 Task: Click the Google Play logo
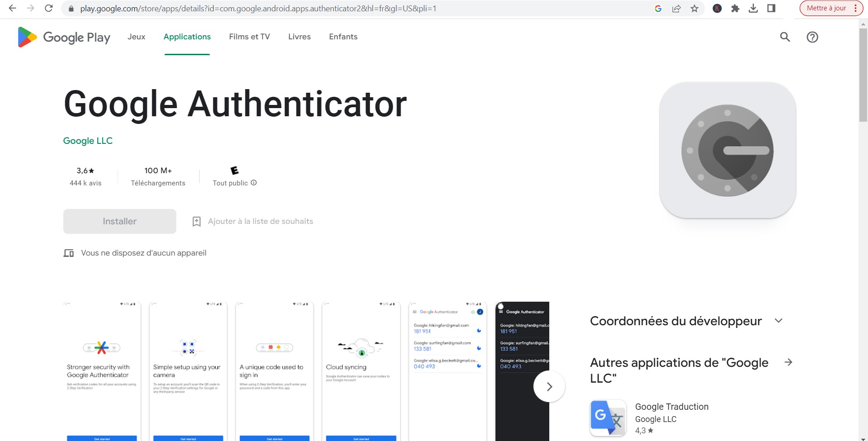64,37
